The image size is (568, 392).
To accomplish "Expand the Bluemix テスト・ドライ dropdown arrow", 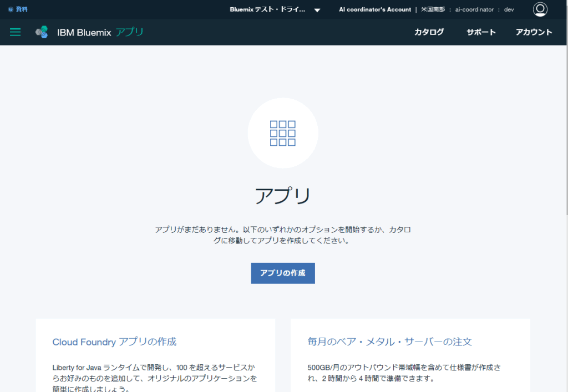I will [317, 10].
